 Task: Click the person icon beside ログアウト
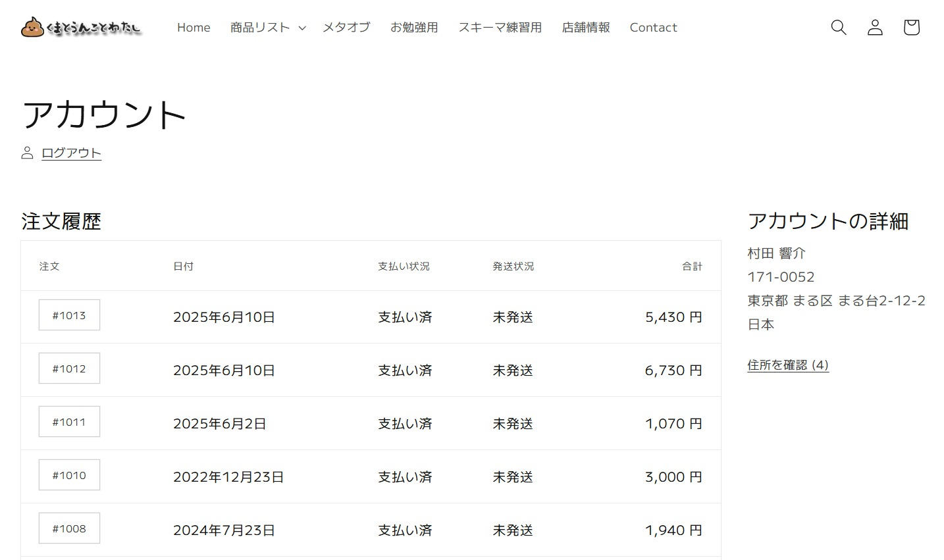[27, 153]
